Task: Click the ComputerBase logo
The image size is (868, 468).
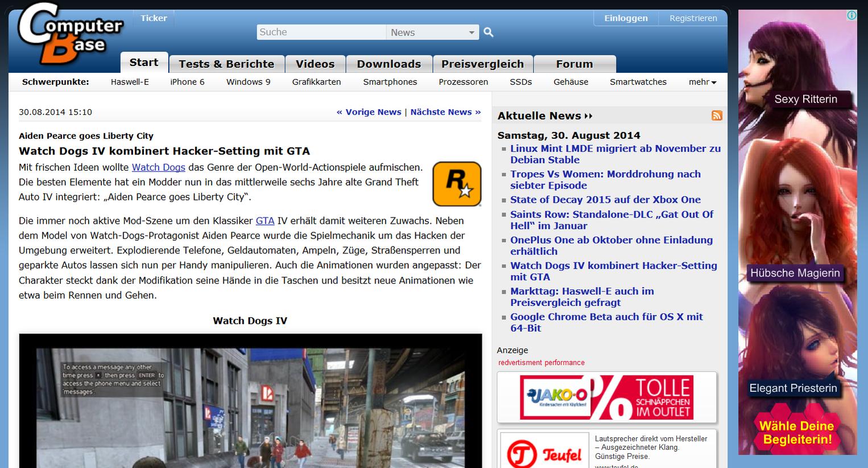Action: coord(71,34)
